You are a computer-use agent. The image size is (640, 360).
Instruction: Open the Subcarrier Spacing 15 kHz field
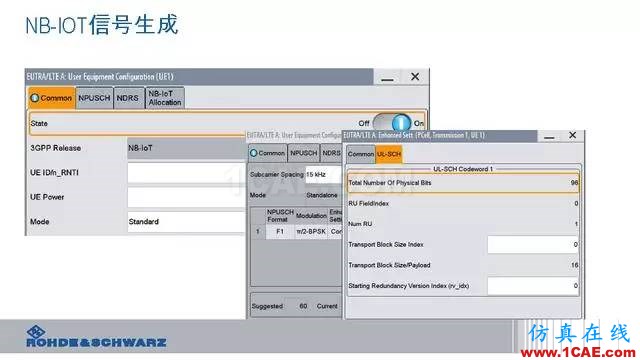(x=323, y=174)
